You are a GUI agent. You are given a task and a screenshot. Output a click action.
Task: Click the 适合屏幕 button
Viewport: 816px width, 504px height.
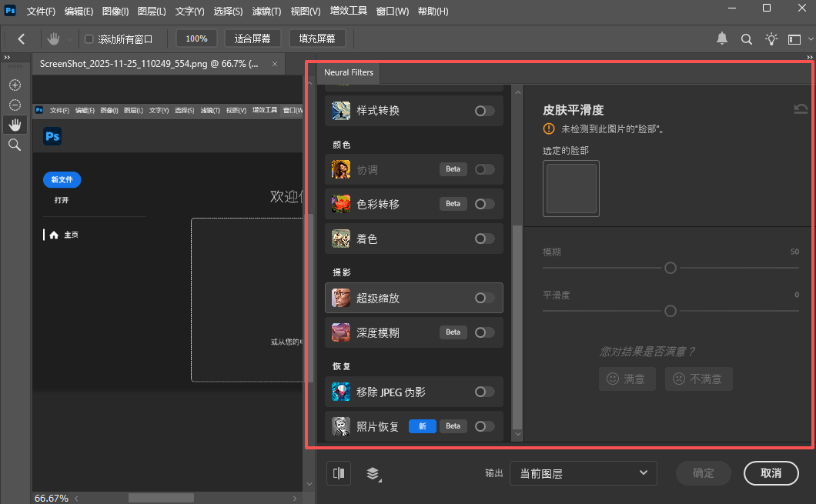(x=252, y=38)
